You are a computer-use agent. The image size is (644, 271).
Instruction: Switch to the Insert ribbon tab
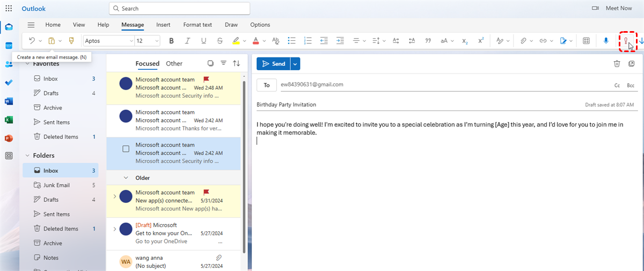point(163,25)
